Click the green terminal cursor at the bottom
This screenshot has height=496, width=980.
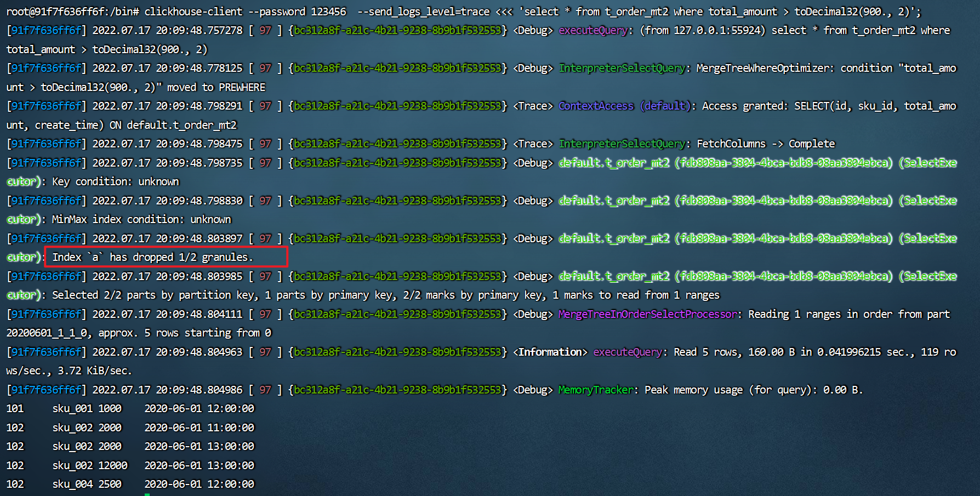click(x=147, y=494)
